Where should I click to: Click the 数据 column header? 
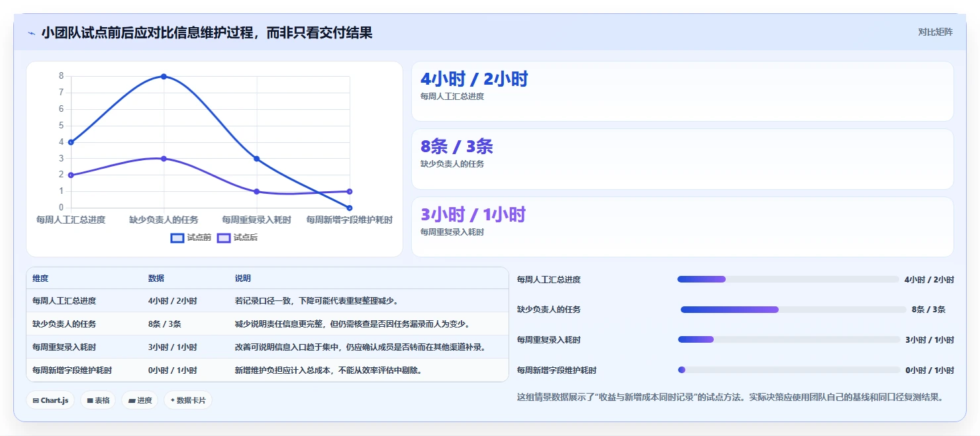156,279
